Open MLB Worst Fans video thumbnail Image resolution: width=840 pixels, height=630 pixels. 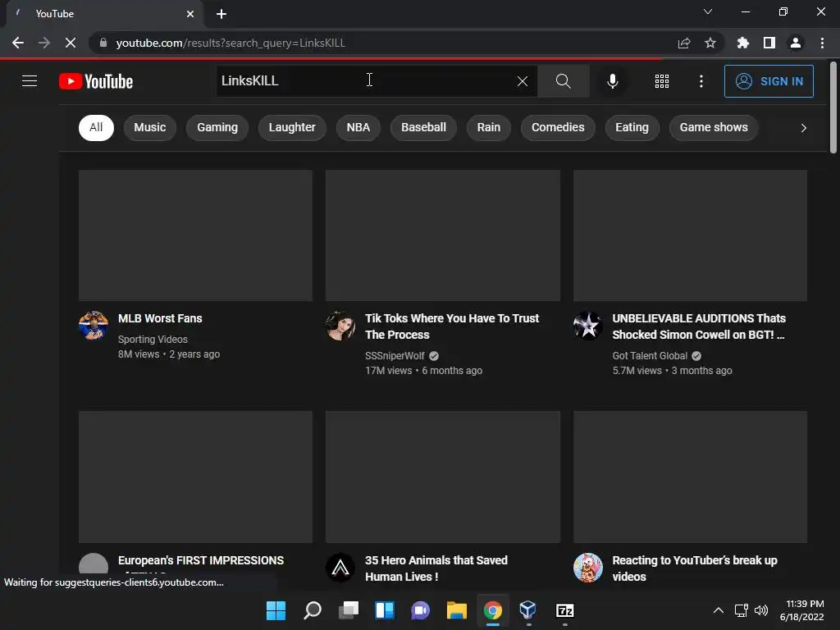[195, 235]
